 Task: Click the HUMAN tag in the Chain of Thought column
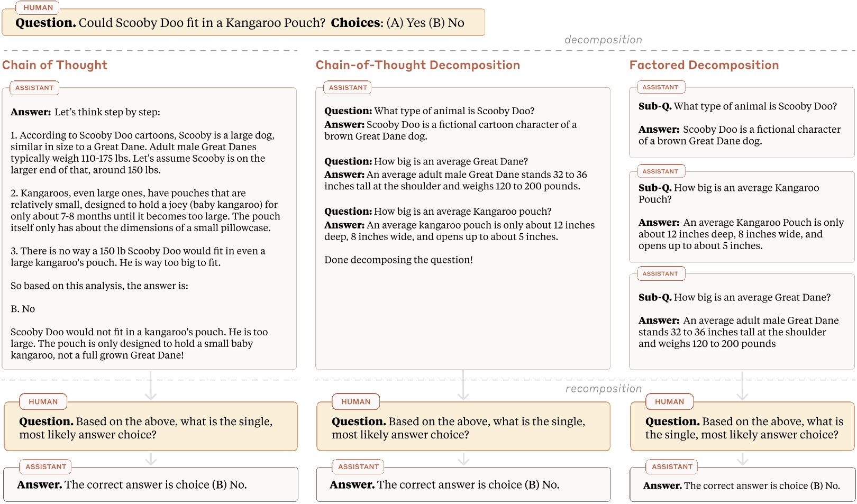[43, 402]
